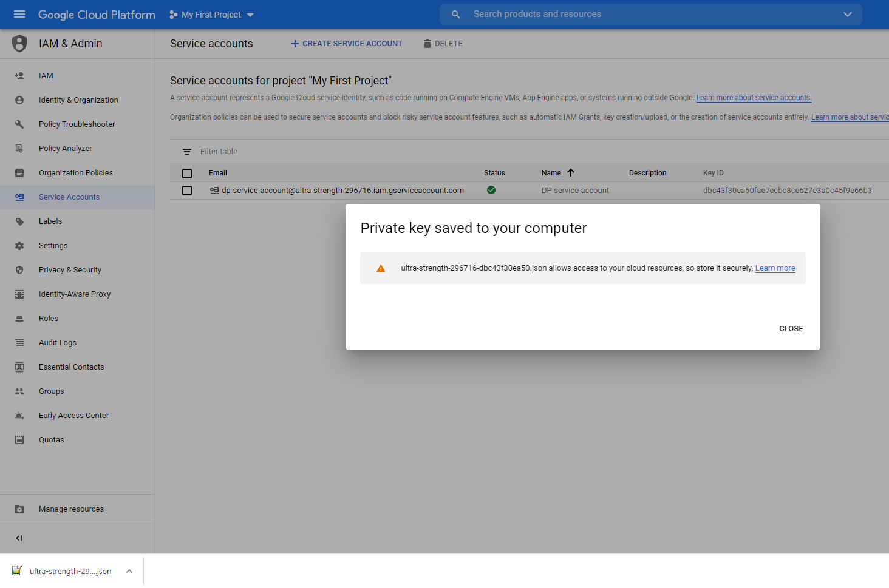Image resolution: width=889 pixels, height=588 pixels.
Task: Click the dp-service-account email link
Action: 342,191
